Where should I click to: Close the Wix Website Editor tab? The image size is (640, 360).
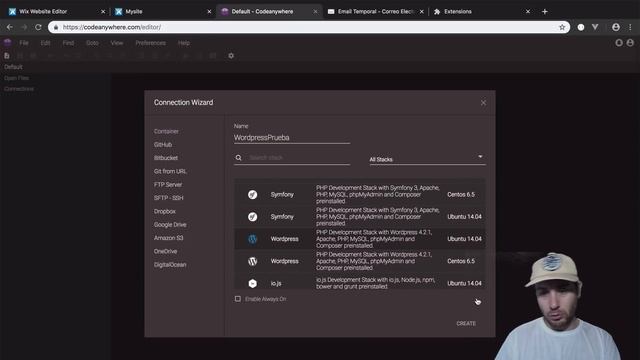[103, 12]
